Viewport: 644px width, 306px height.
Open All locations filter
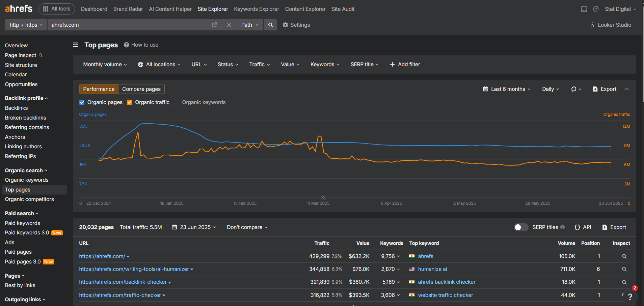click(x=159, y=65)
